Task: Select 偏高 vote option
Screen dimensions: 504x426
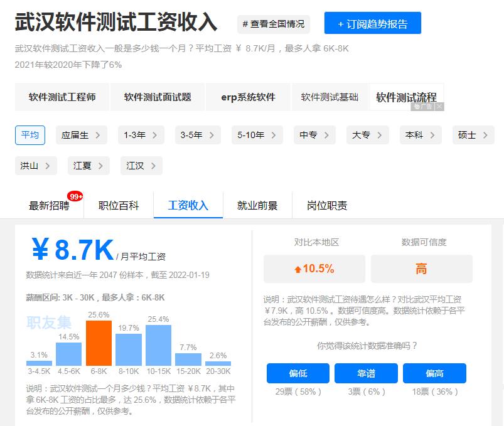Action: (434, 373)
